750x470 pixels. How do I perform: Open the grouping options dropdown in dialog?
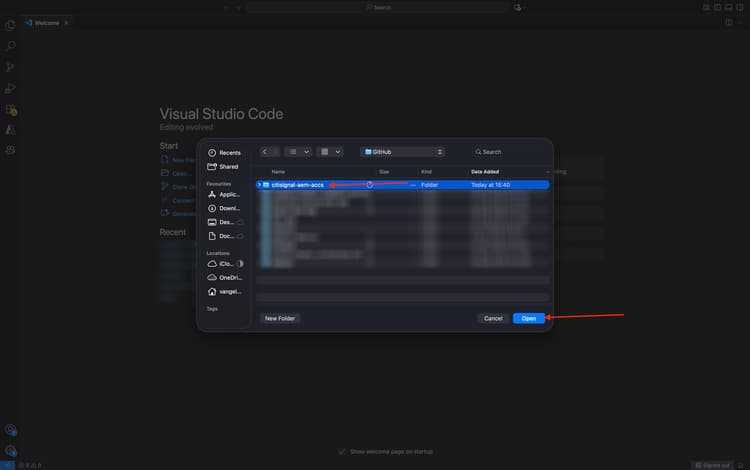[x=330, y=152]
